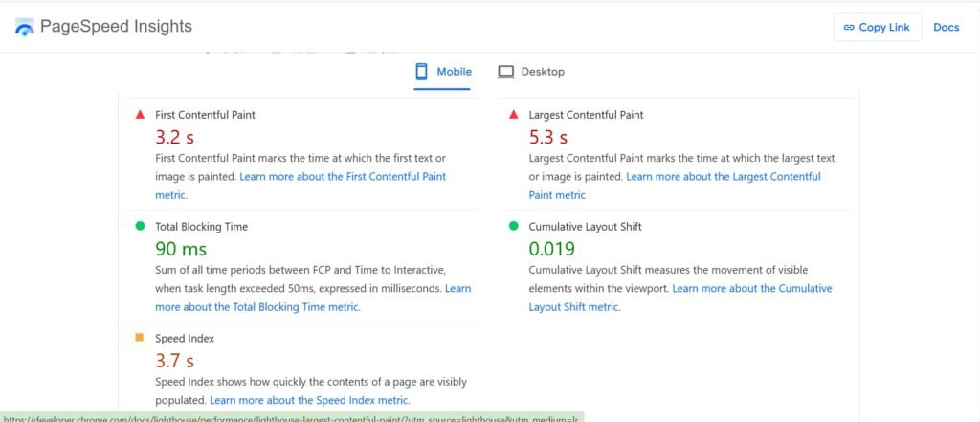Click the 3.2 s metric value
Viewport: 980px width, 422px height.
[174, 137]
